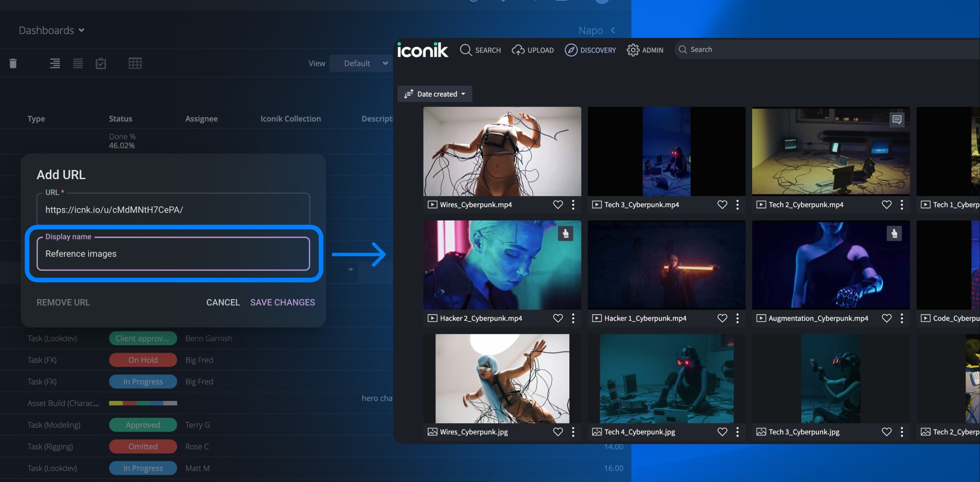Open the View Default dropdown

pyautogui.click(x=360, y=64)
